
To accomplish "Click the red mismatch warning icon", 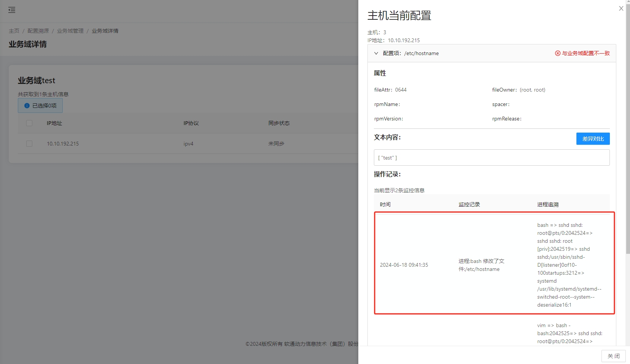I will (x=557, y=53).
